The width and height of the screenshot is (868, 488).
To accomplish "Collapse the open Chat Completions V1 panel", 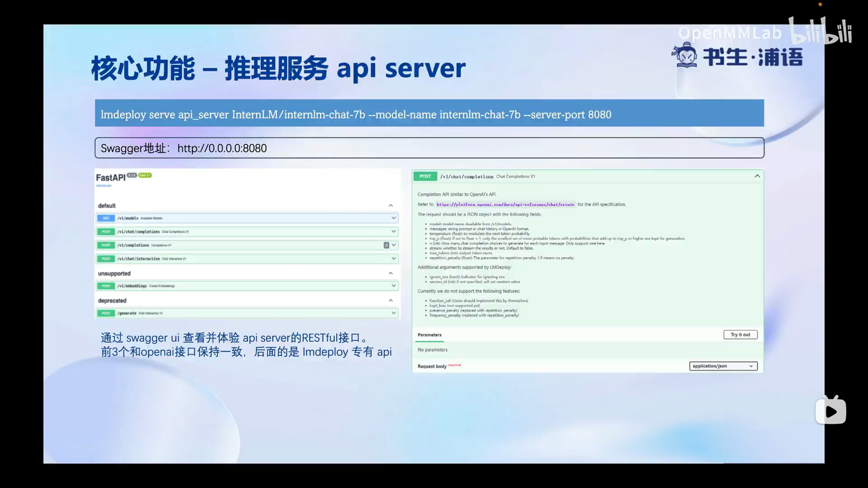I will tap(757, 176).
